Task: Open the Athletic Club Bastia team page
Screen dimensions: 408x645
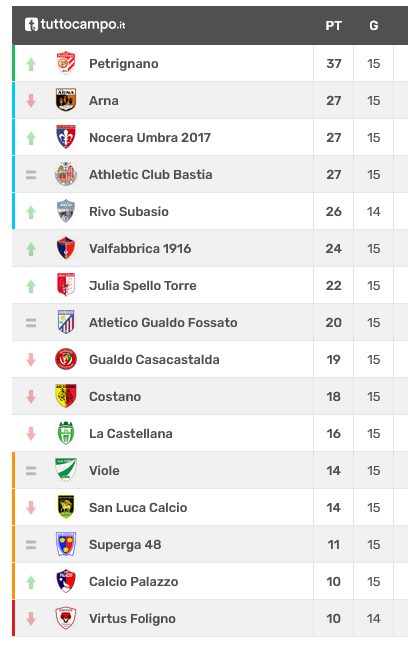Action: click(151, 174)
